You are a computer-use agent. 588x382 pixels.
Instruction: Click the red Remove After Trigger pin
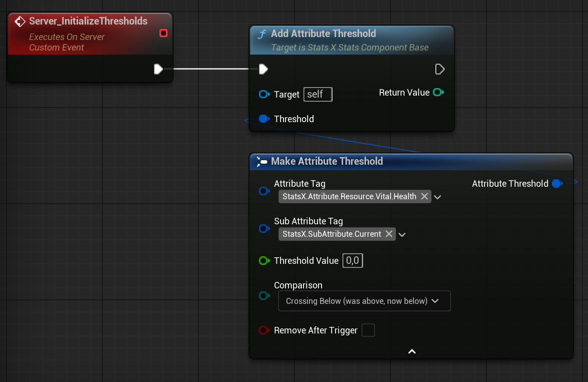[x=264, y=330]
